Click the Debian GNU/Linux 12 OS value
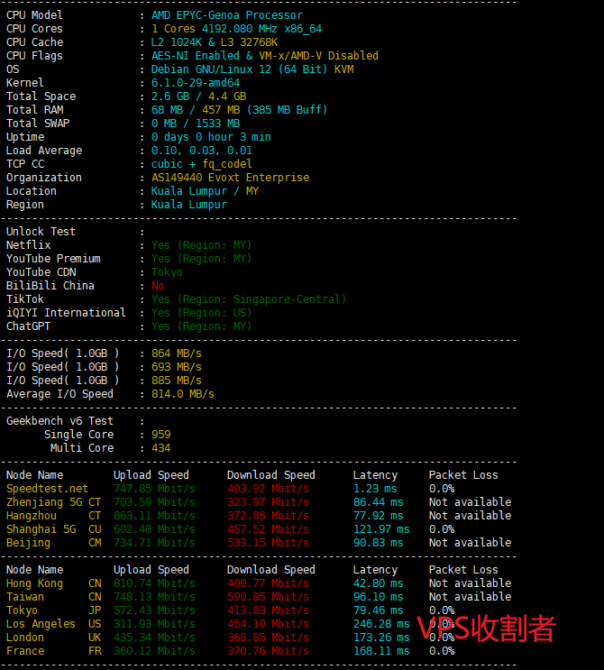The height and width of the screenshot is (670, 604). coord(252,69)
